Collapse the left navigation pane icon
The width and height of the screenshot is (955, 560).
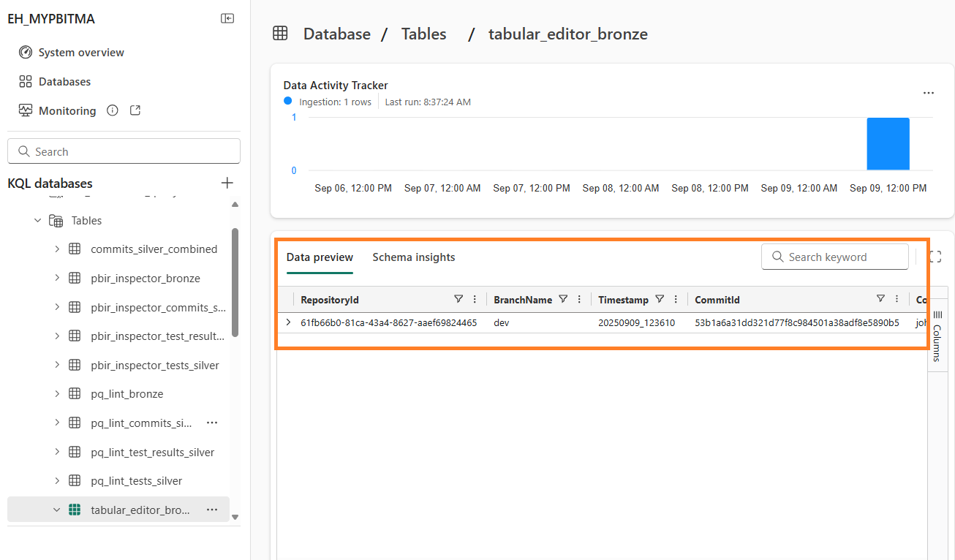pyautogui.click(x=227, y=18)
